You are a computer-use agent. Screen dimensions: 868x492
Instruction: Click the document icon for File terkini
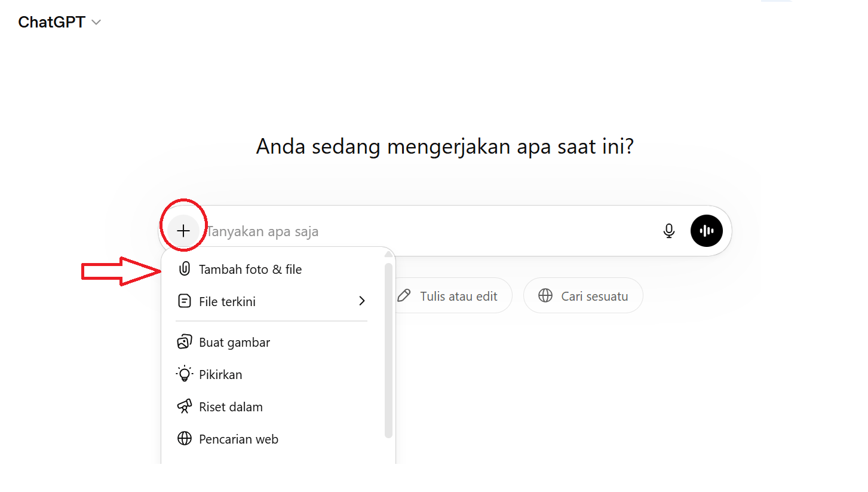click(x=185, y=301)
